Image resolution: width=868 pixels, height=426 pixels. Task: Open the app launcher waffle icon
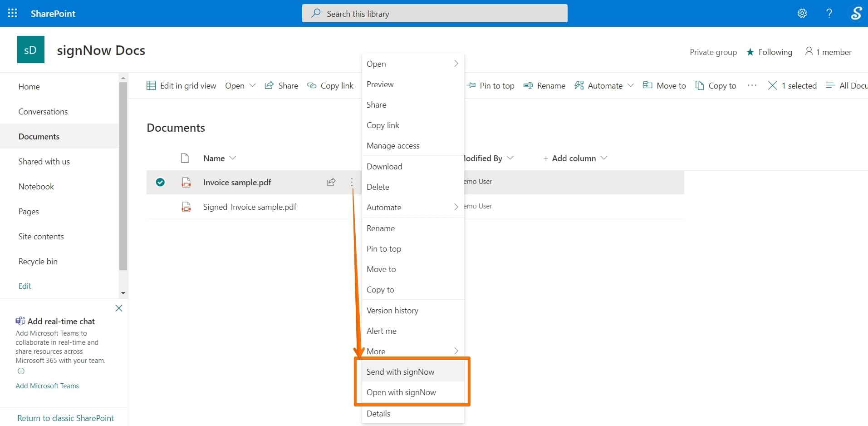(x=13, y=13)
